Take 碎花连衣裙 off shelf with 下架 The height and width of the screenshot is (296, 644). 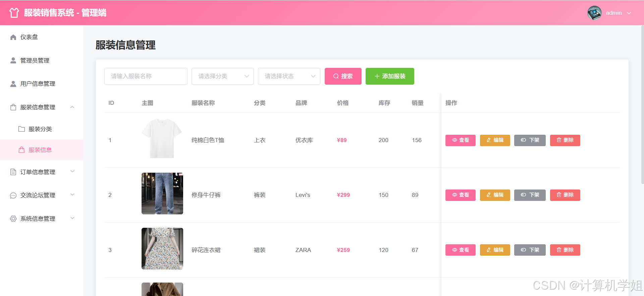[x=530, y=250]
